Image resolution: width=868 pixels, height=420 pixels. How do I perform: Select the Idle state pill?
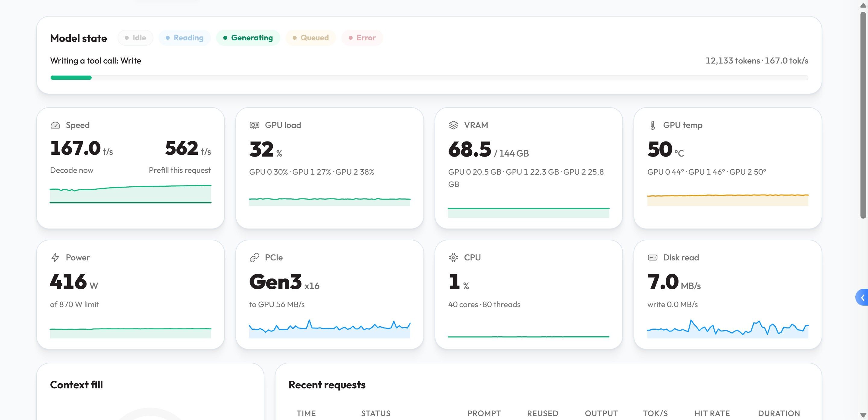pos(135,38)
